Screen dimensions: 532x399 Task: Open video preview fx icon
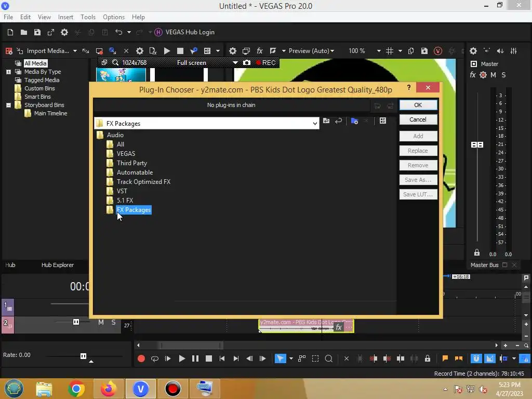click(260, 51)
